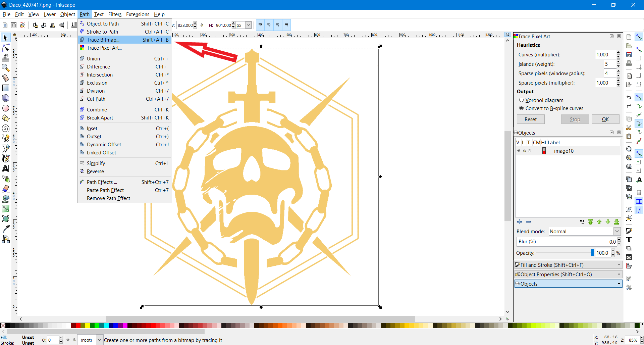Hide the image10 object
Screen dimensions: 644x345
click(x=519, y=151)
